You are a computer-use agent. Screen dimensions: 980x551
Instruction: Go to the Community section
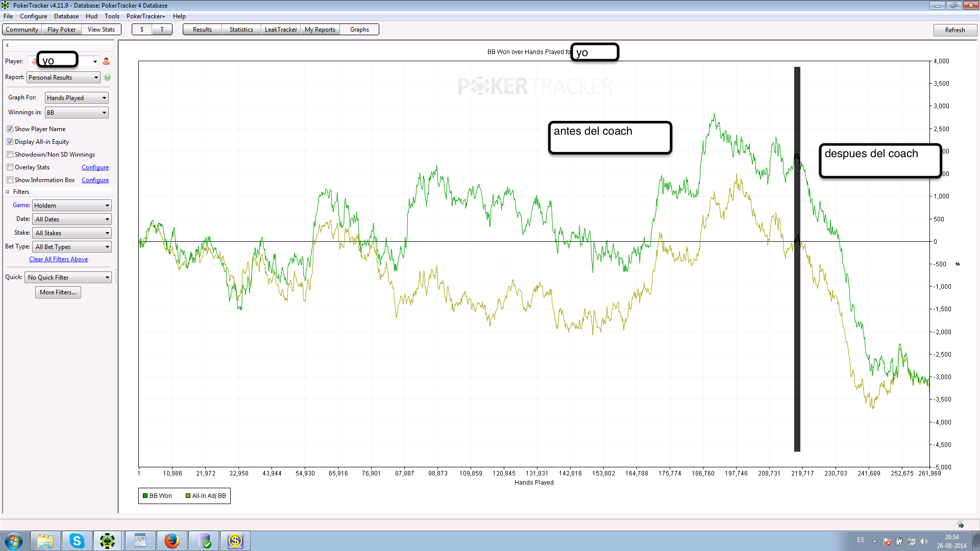(x=22, y=30)
